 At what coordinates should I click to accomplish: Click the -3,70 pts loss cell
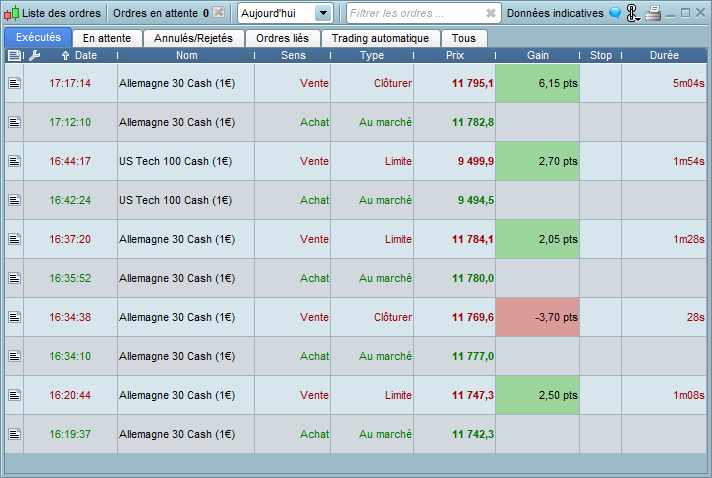[537, 317]
